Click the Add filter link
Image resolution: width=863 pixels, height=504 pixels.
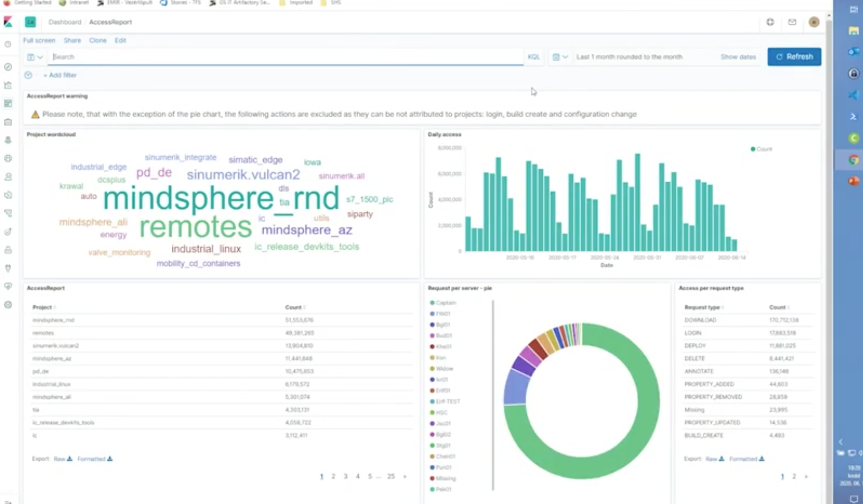point(60,75)
